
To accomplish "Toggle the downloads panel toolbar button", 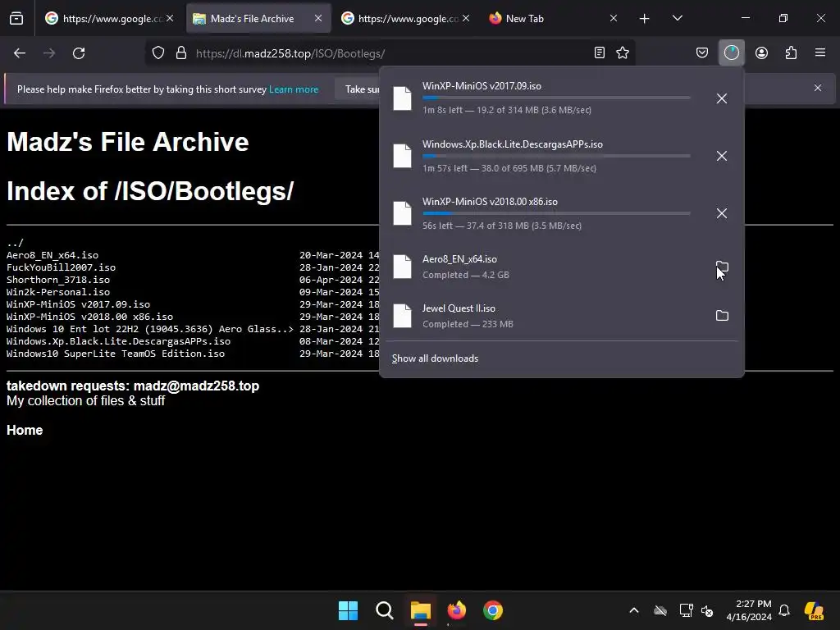I will (x=731, y=52).
